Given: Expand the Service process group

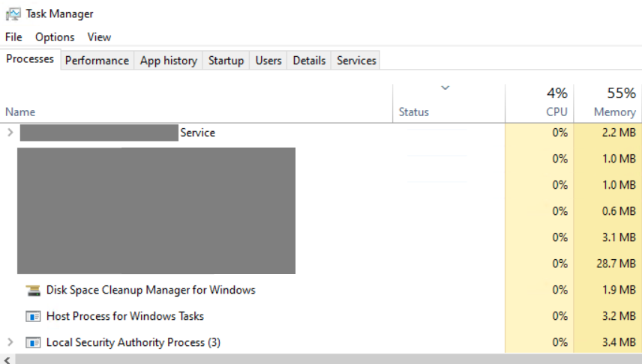Looking at the screenshot, I should coord(10,133).
